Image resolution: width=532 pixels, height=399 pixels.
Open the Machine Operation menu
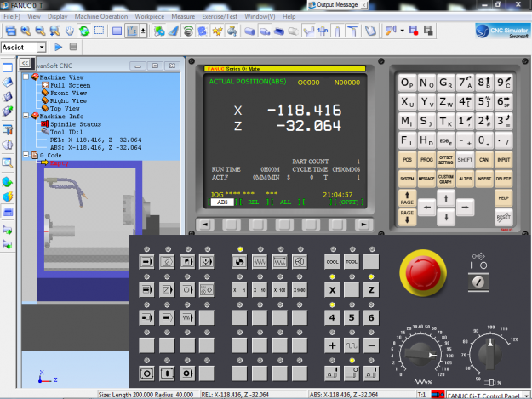pyautogui.click(x=101, y=16)
